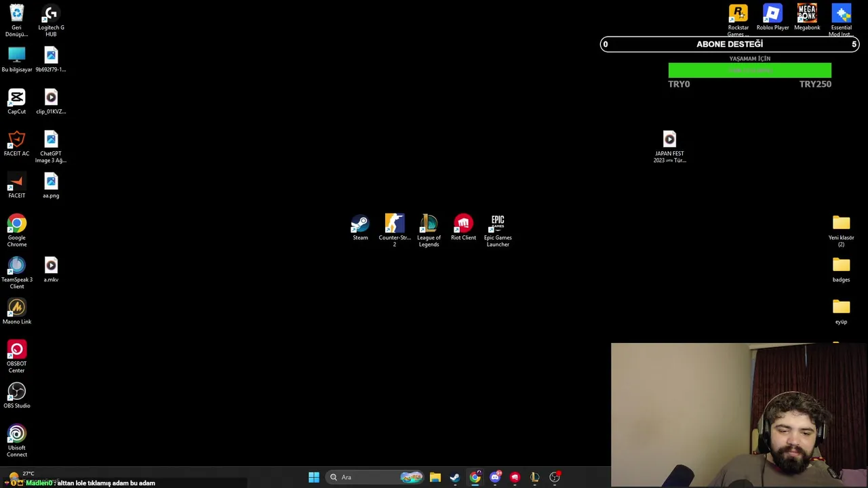The height and width of the screenshot is (488, 868).
Task: Open Logitech G HUB desktop shortcut
Action: [x=51, y=20]
